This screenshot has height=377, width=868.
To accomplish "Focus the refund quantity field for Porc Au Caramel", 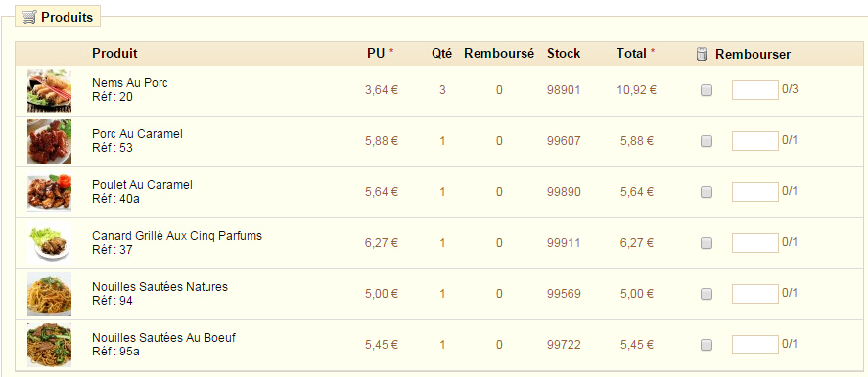I will (x=755, y=141).
